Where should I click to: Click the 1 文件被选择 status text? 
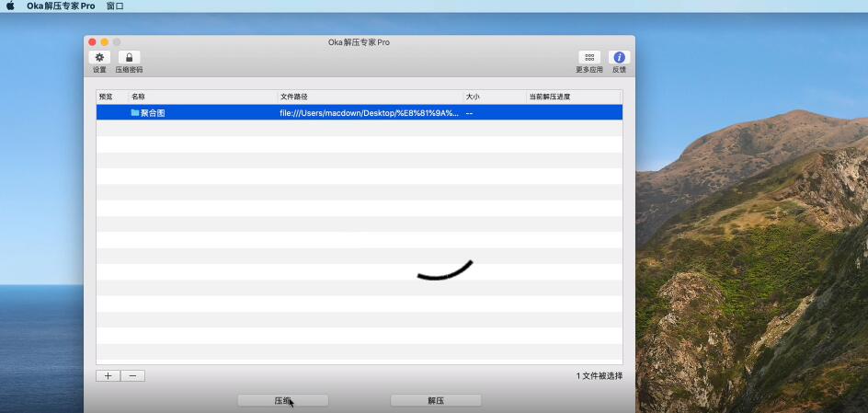(x=599, y=376)
